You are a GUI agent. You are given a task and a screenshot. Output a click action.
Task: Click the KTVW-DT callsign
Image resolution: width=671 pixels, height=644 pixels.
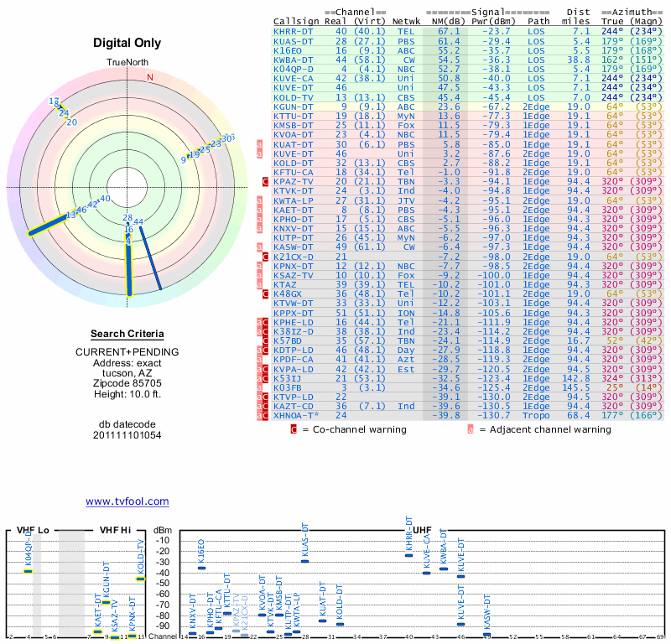click(x=293, y=304)
